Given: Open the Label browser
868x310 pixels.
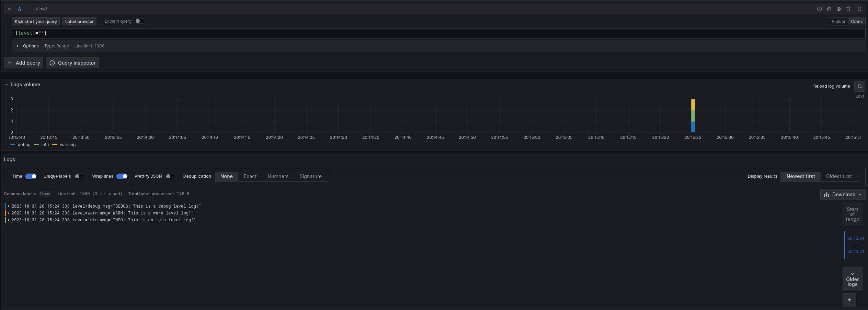Looking at the screenshot, I should point(79,21).
